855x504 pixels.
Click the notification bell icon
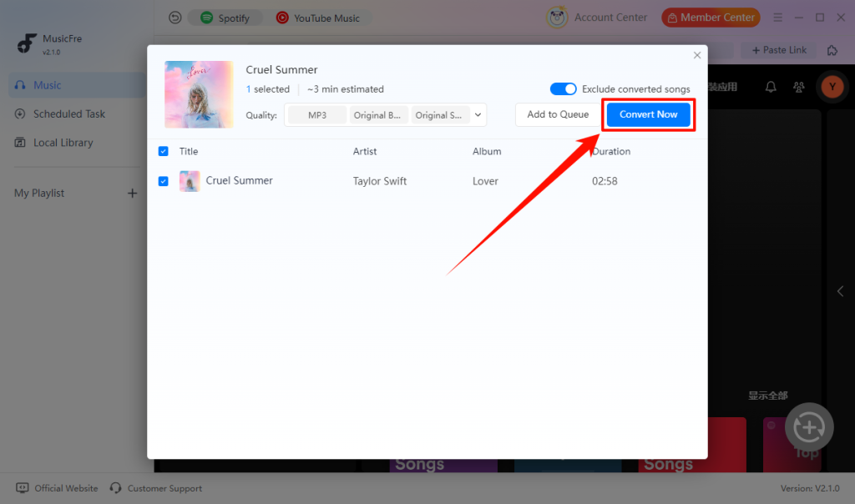point(771,87)
